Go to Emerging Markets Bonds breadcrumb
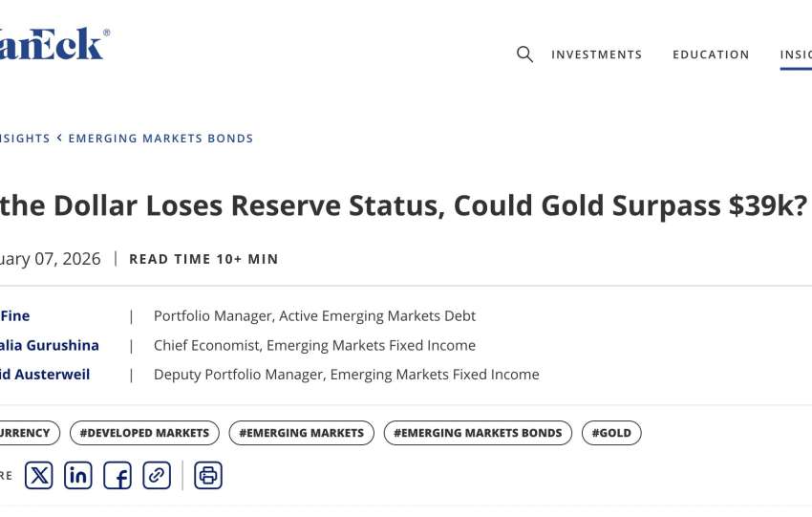Viewport: 812px width, 517px height. 160,139
